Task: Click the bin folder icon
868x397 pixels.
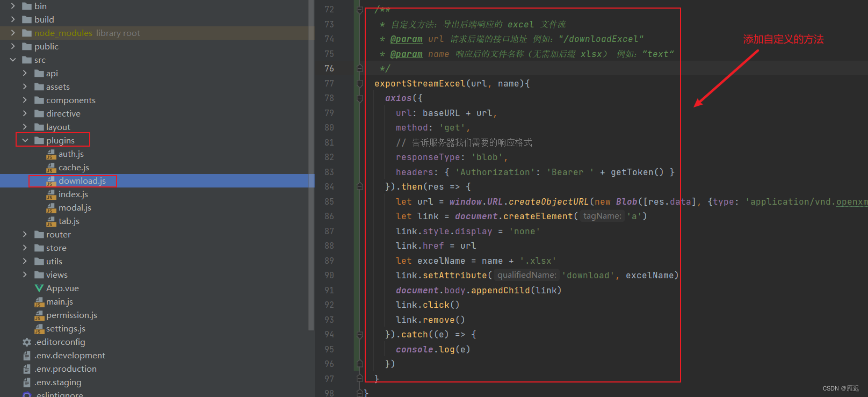Action: [27, 6]
